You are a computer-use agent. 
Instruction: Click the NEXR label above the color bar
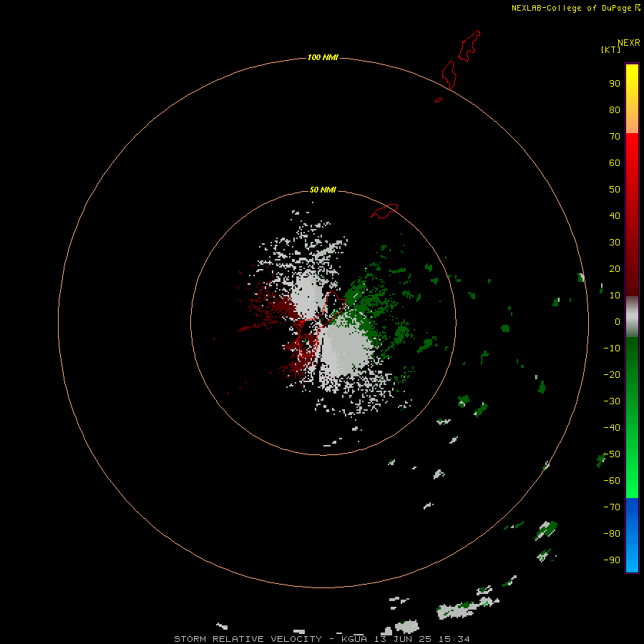click(x=629, y=43)
